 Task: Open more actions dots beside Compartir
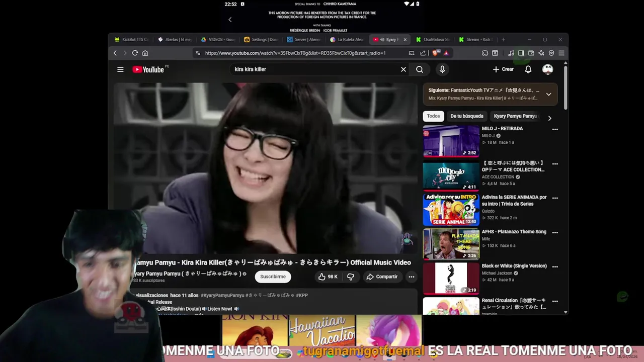(411, 277)
